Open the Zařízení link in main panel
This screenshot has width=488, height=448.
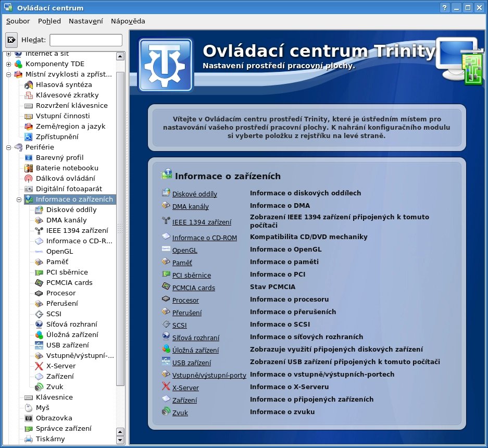click(x=184, y=401)
